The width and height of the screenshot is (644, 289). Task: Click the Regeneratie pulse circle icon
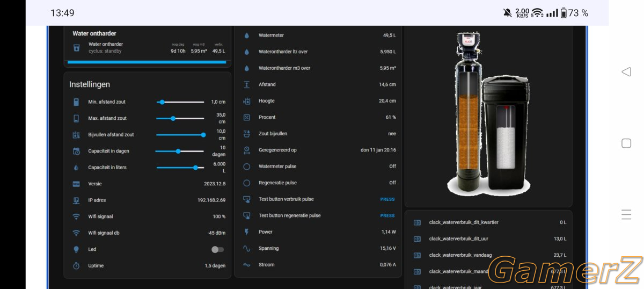(x=247, y=183)
